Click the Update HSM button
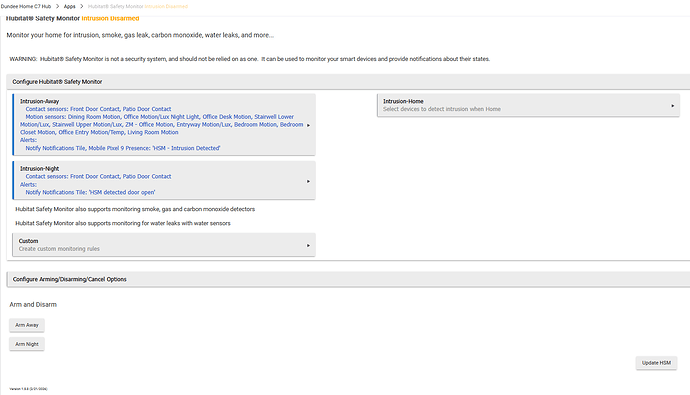 coord(656,363)
